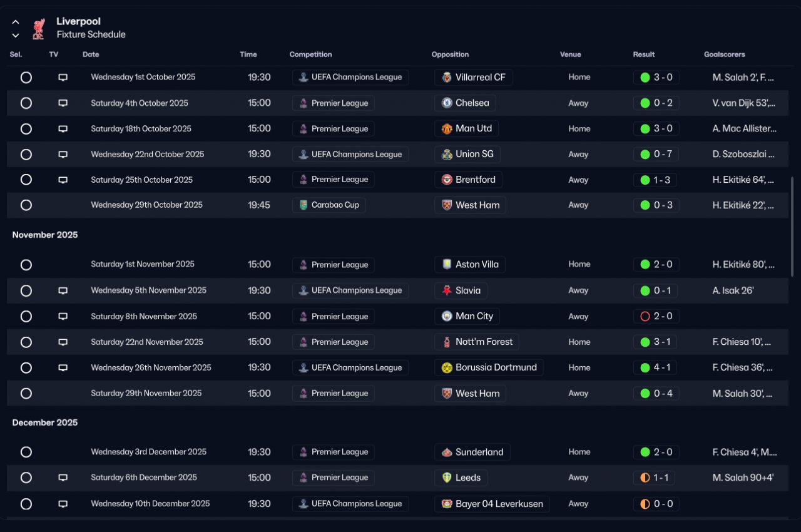
Task: Click the Liverpool club crest
Action: [39, 28]
